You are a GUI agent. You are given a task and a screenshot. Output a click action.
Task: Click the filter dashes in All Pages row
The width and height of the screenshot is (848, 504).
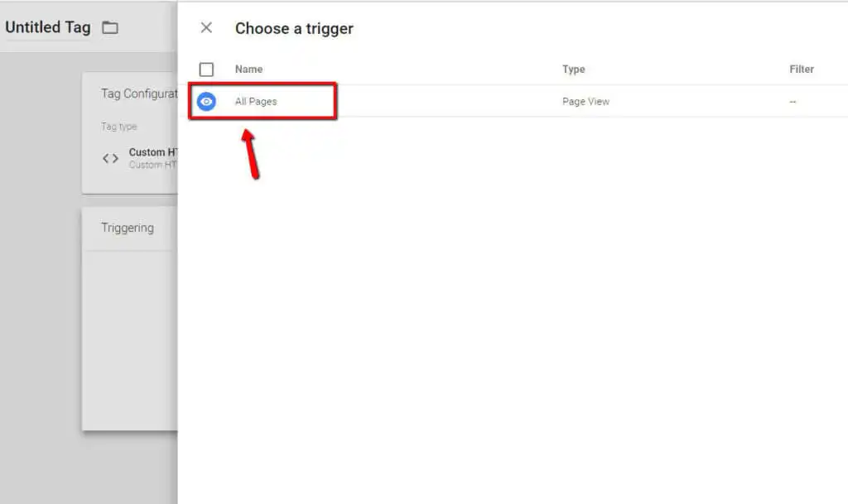793,102
